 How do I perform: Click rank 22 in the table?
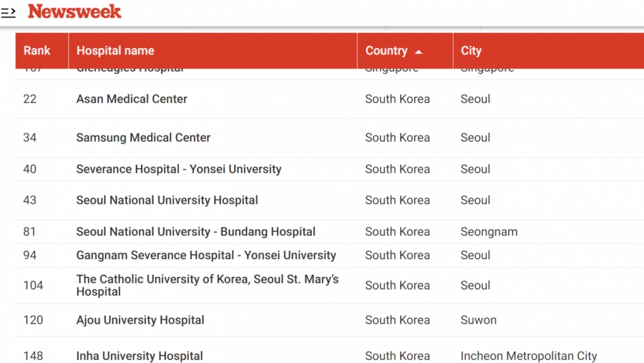(x=29, y=99)
